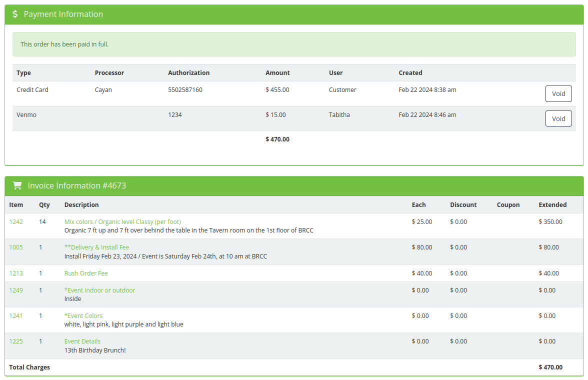
Task: Select the Credit Card type cell
Action: 32,89
